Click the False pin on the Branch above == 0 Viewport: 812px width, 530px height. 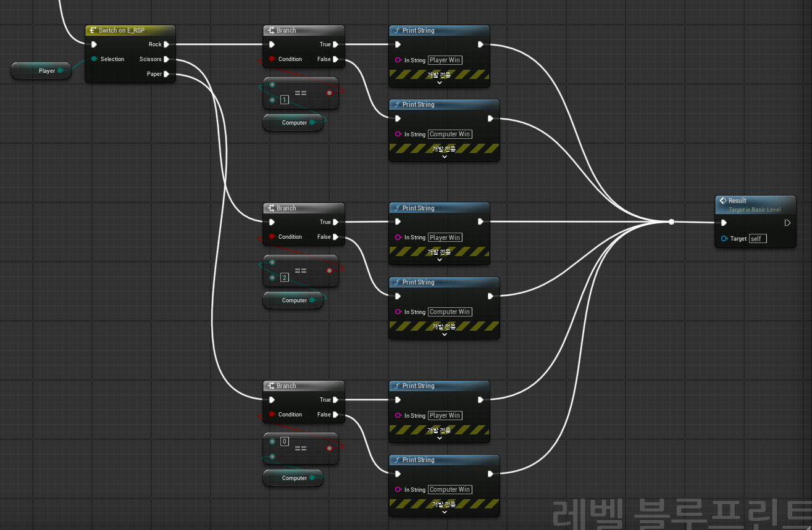336,415
